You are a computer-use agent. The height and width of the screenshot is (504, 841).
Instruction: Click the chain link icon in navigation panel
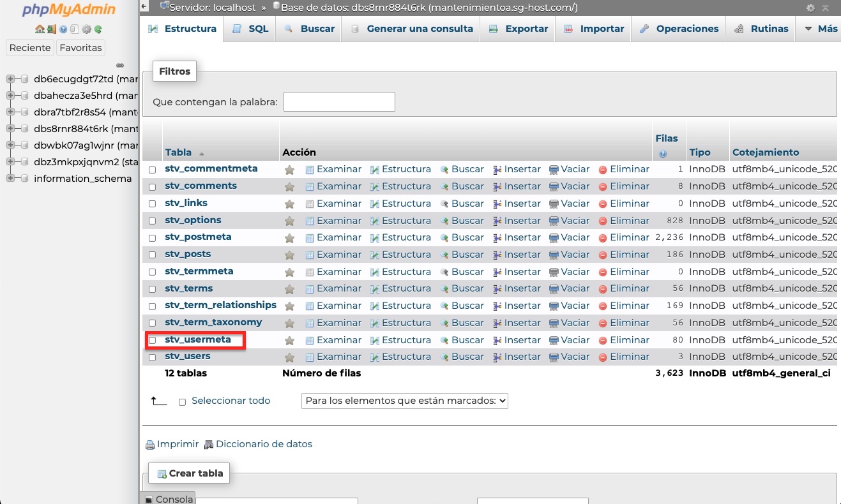tap(119, 65)
